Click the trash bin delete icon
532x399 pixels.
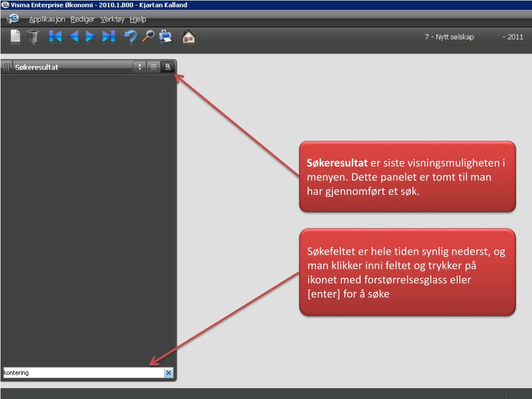click(33, 37)
